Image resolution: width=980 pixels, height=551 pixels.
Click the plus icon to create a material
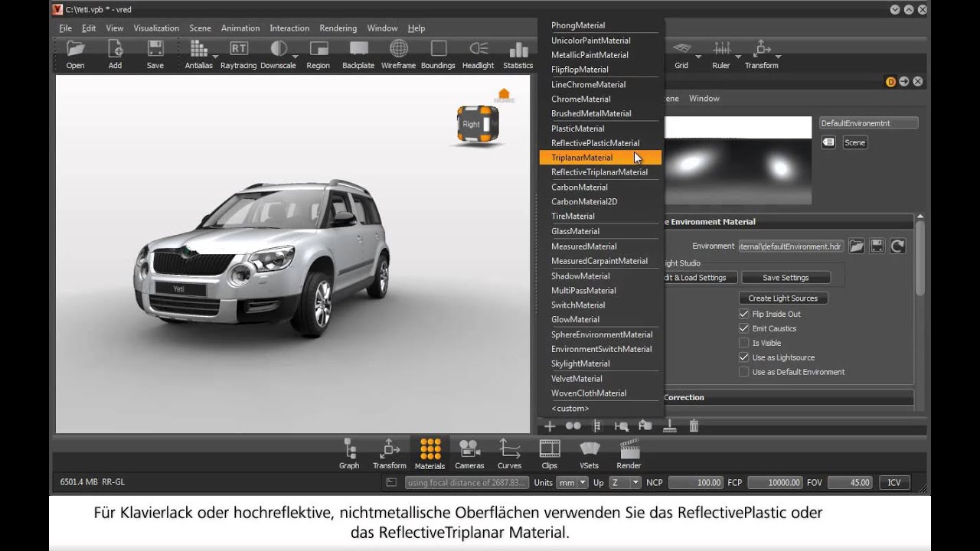tap(550, 426)
